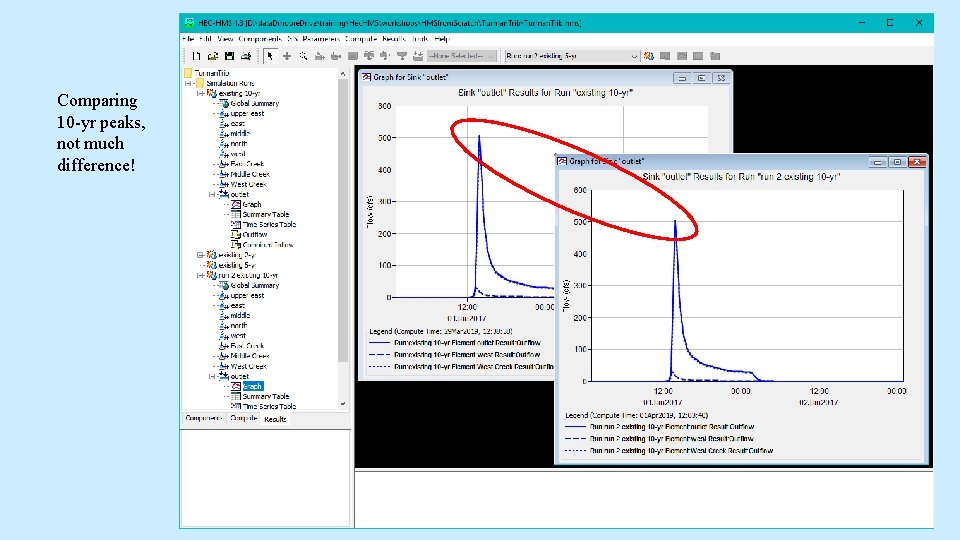Open the Tools menu

[x=420, y=39]
